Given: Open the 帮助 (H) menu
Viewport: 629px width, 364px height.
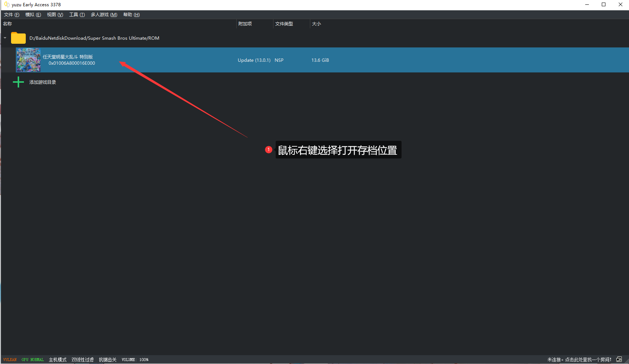Looking at the screenshot, I should (x=131, y=15).
